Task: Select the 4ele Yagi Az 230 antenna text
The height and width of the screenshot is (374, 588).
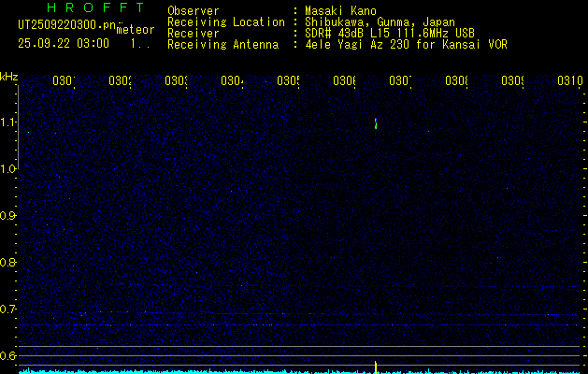Action: (406, 45)
